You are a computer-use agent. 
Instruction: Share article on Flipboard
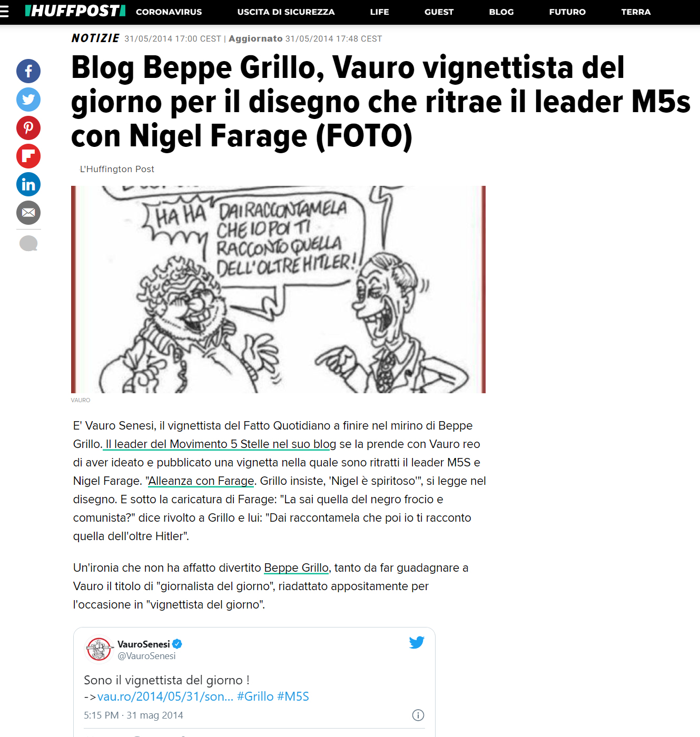coord(28,156)
